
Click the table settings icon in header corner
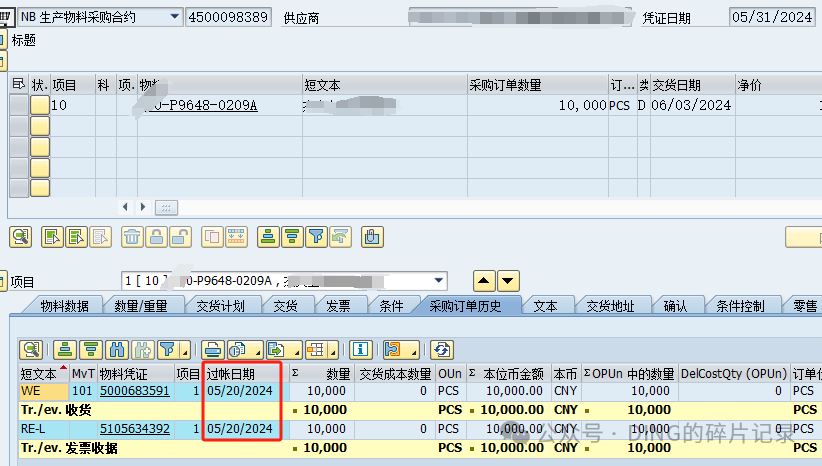pos(18,84)
